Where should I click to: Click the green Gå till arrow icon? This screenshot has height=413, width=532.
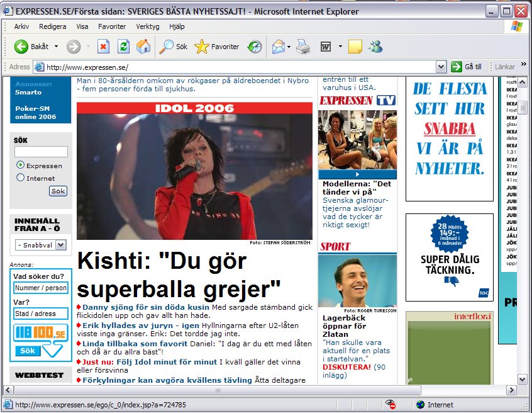coord(457,67)
